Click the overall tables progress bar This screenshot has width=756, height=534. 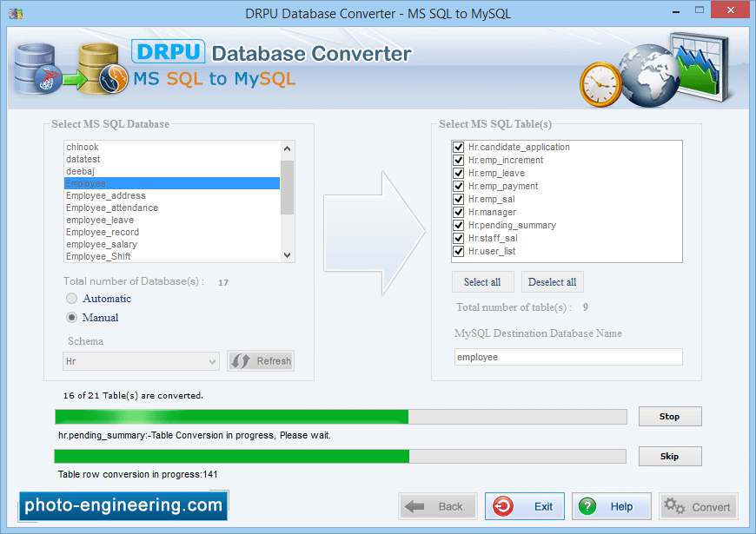341,417
